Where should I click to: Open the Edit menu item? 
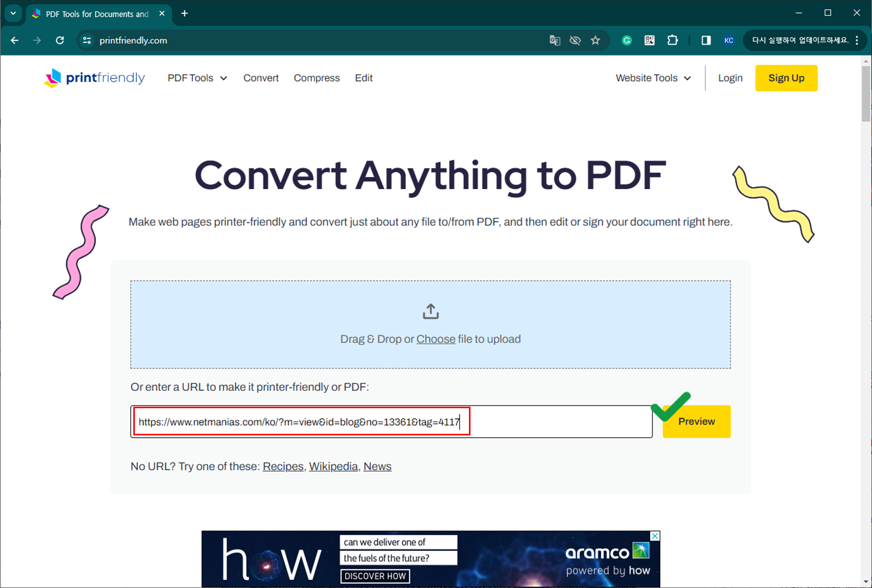point(364,78)
